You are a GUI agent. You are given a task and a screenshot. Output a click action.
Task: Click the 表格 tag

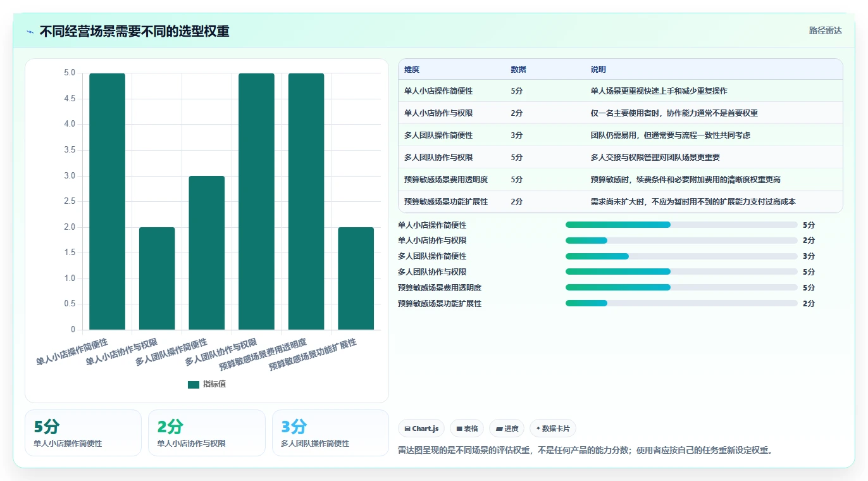(x=466, y=428)
